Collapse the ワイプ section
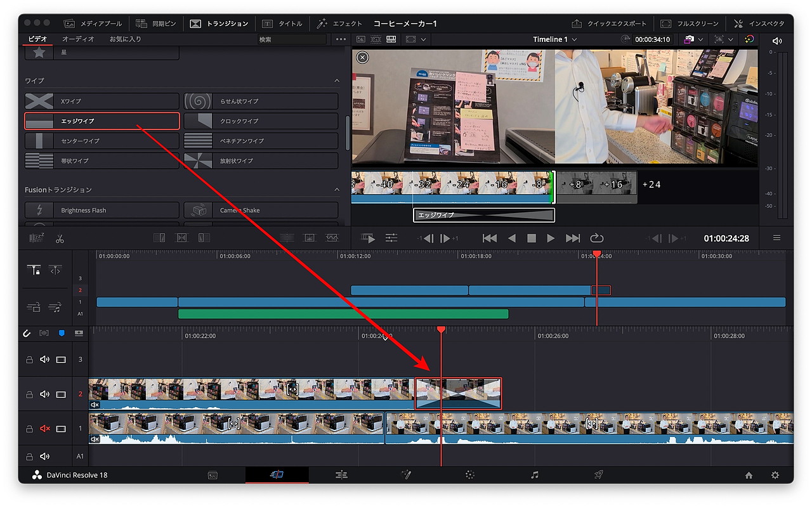812x506 pixels. click(337, 81)
